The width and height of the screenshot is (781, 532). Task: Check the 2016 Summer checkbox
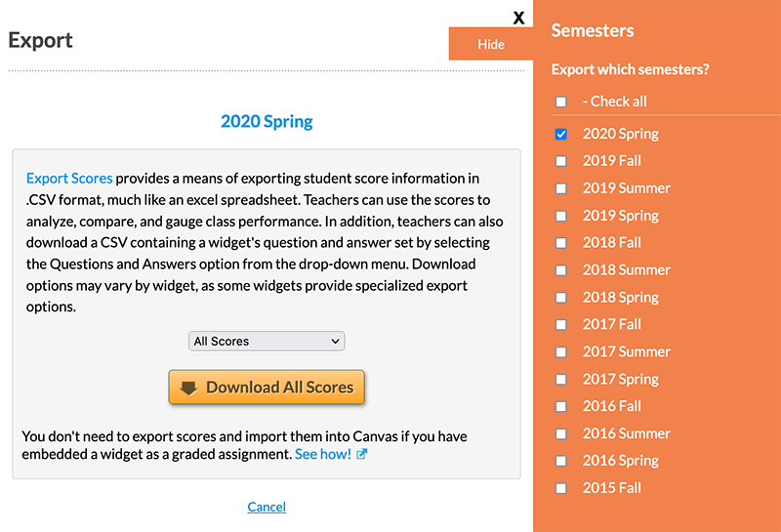coord(560,433)
